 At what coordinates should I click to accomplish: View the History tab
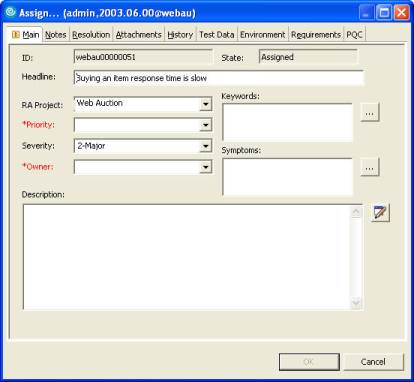(180, 35)
